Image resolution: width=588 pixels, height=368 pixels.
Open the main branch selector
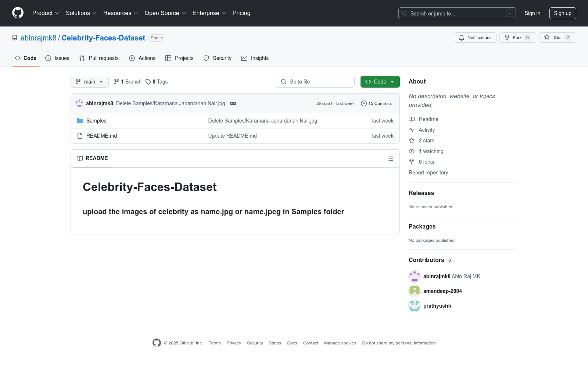(90, 82)
